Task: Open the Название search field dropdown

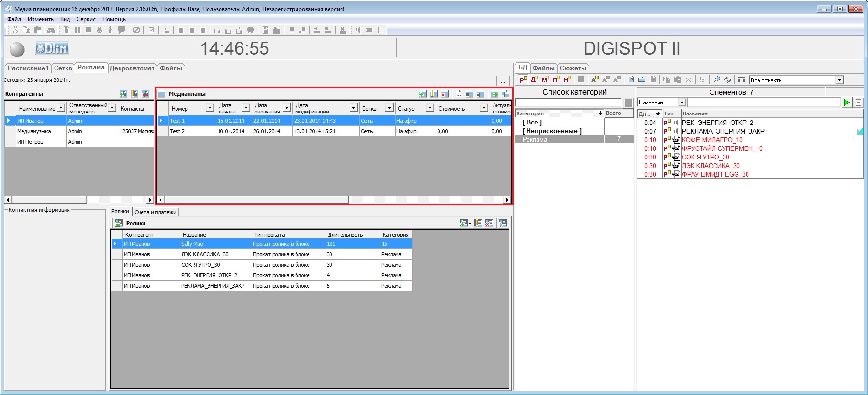Action: [x=682, y=102]
